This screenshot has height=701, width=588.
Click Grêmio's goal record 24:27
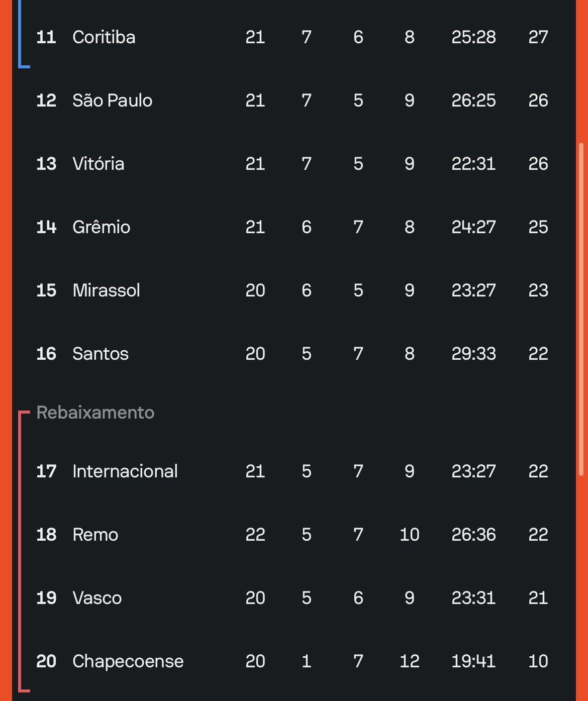(x=473, y=227)
